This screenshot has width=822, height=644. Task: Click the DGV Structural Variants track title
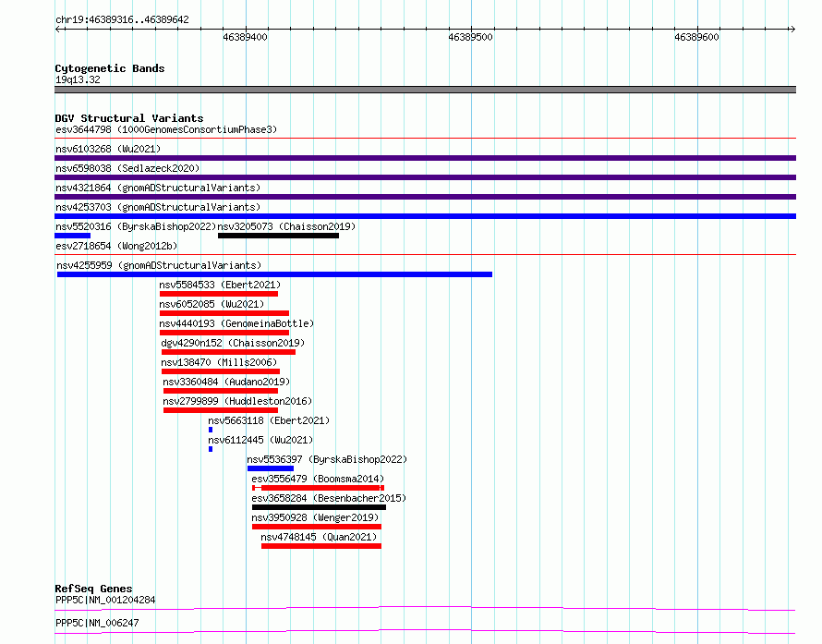click(129, 118)
